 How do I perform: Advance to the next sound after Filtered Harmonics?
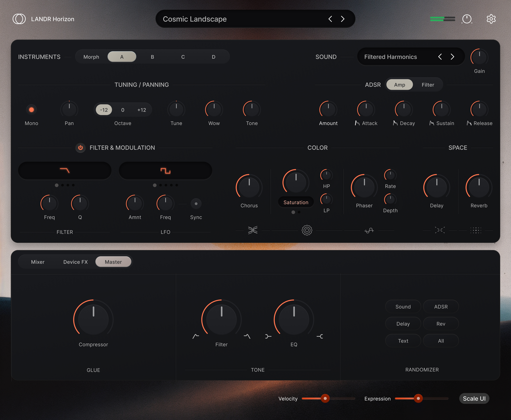[x=452, y=57]
